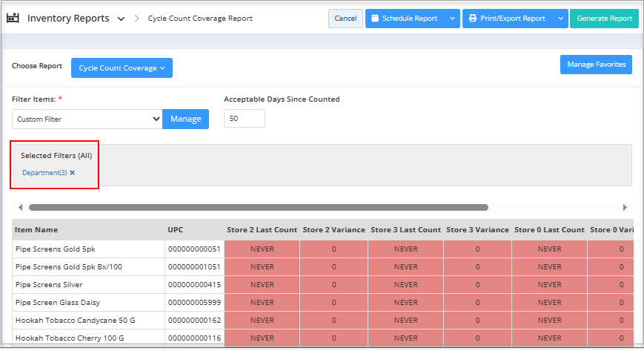Open the Print/Export Report dropdown arrow
This screenshot has width=644, height=351.
[x=560, y=19]
